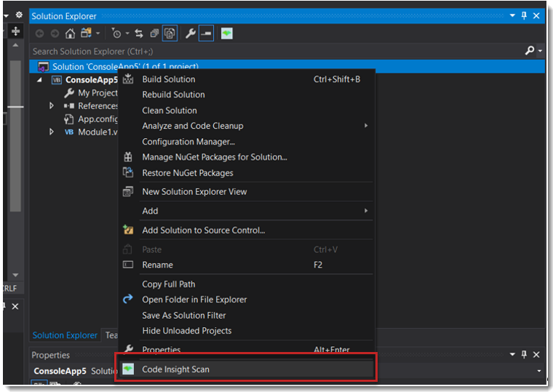Toggle the Show All Files button
Screen dimensions: 553x392
click(x=170, y=33)
